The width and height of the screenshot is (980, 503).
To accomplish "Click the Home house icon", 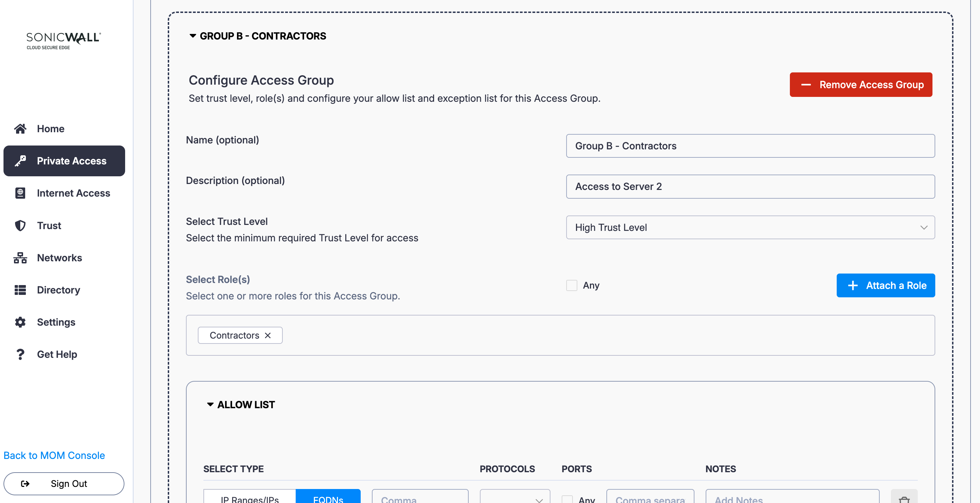I will (x=20, y=129).
